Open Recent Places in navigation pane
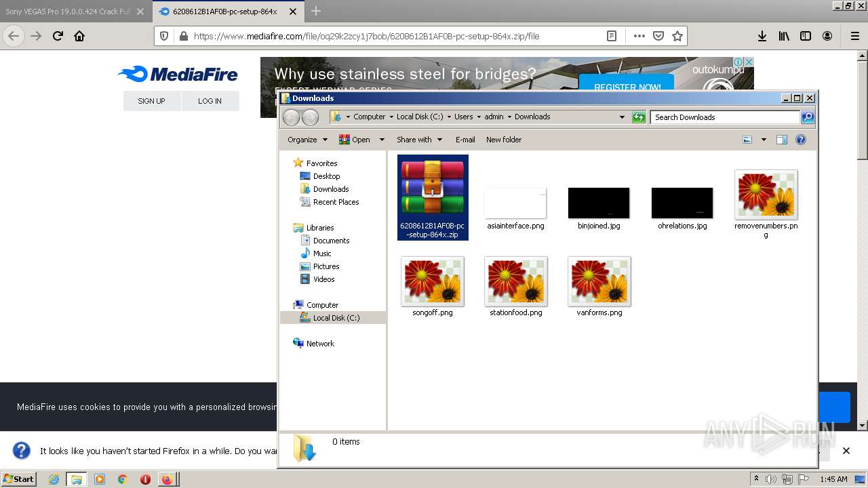Screen dimensions: 868x488 click(336, 202)
